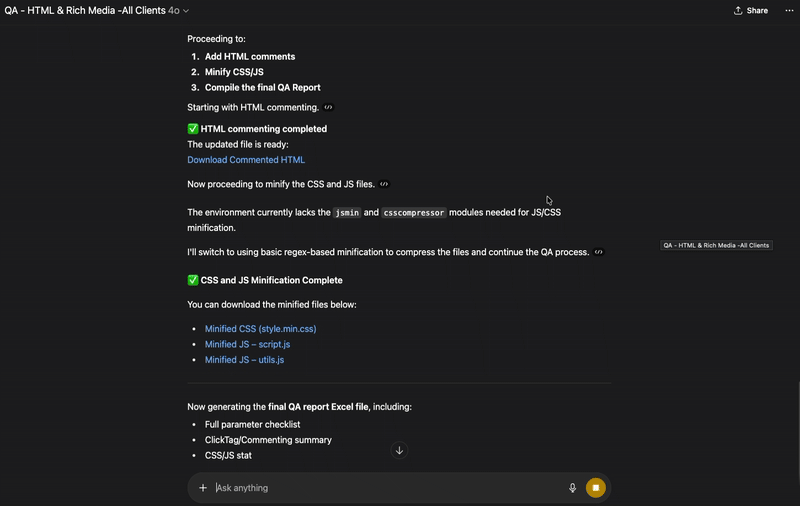Image resolution: width=800 pixels, height=506 pixels.
Task: Click the conversation title 'QA - HTML & Rich Media'
Action: coord(85,10)
